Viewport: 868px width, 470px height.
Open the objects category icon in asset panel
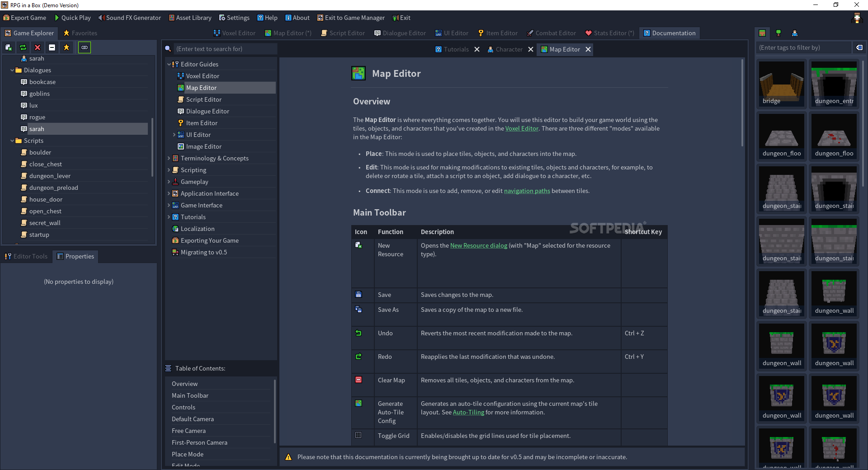pyautogui.click(x=778, y=33)
